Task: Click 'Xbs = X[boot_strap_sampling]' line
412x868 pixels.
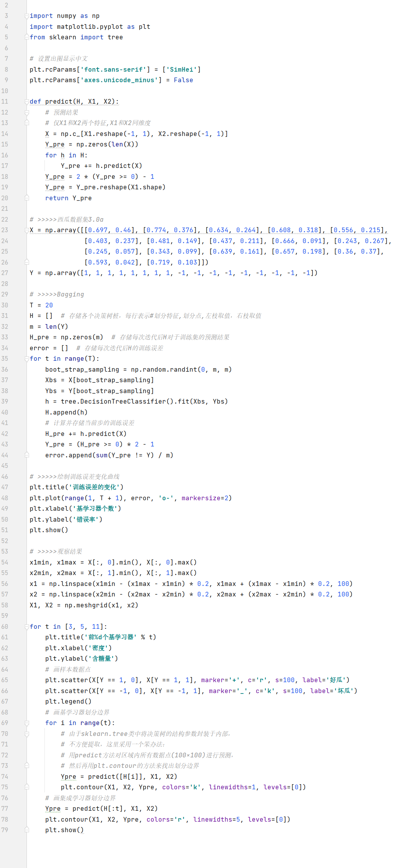Action: pyautogui.click(x=100, y=380)
